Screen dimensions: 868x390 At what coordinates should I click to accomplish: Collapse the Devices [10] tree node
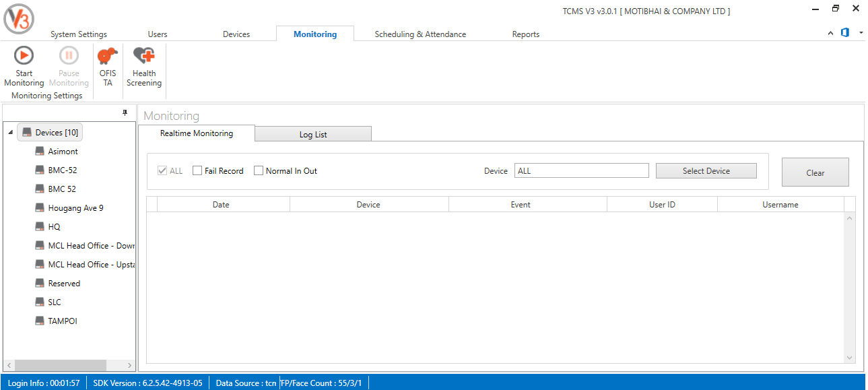(x=11, y=133)
